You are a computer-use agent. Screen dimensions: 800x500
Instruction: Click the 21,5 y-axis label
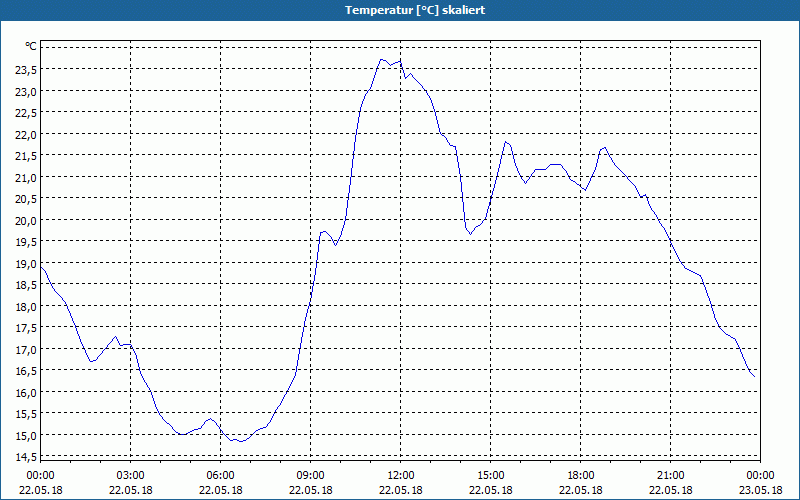pos(25,156)
